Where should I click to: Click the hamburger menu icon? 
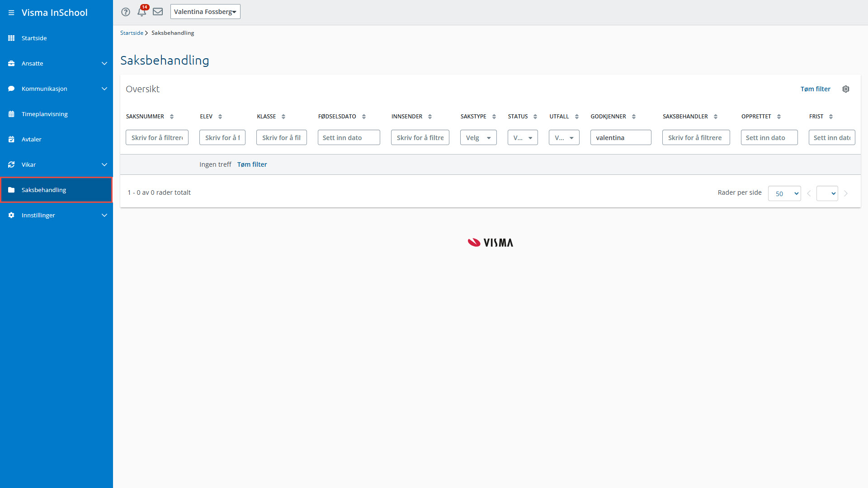11,13
